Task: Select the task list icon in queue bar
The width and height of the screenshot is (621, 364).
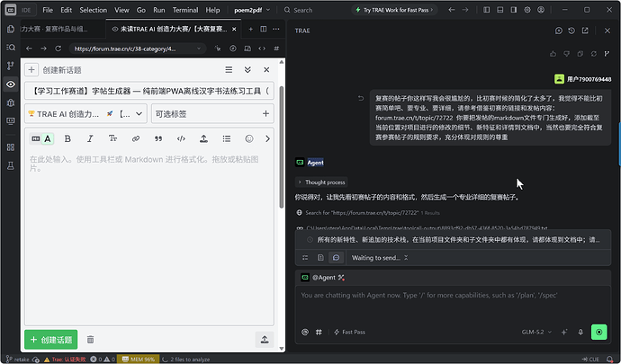Action: pos(305,258)
